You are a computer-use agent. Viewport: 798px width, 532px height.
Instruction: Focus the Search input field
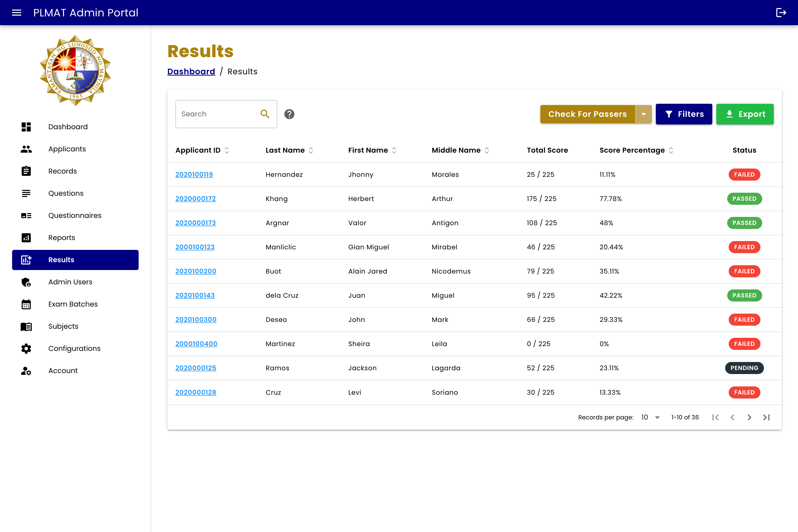pyautogui.click(x=217, y=114)
